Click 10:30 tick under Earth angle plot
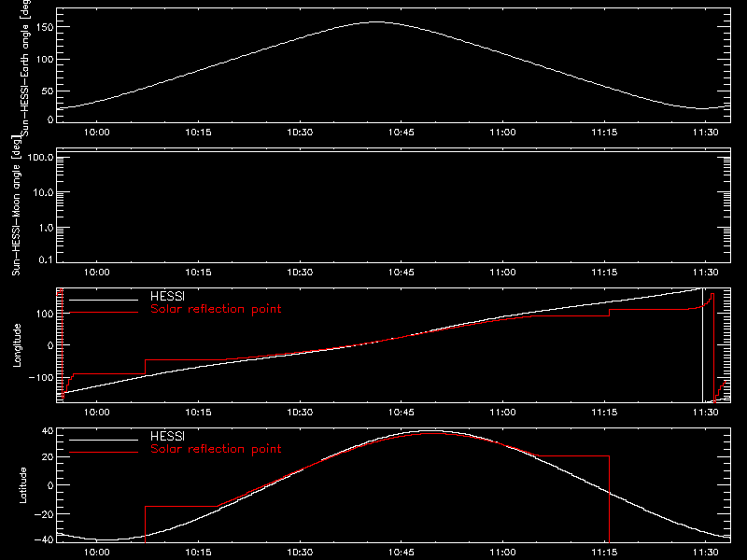Image resolution: width=747 pixels, height=560 pixels. coord(300,132)
